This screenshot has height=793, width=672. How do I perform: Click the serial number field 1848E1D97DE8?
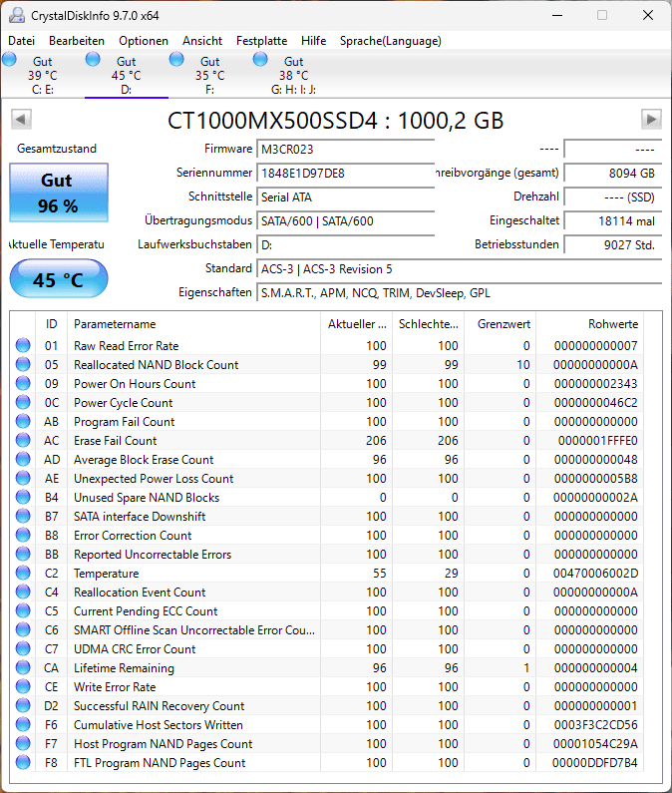346,174
